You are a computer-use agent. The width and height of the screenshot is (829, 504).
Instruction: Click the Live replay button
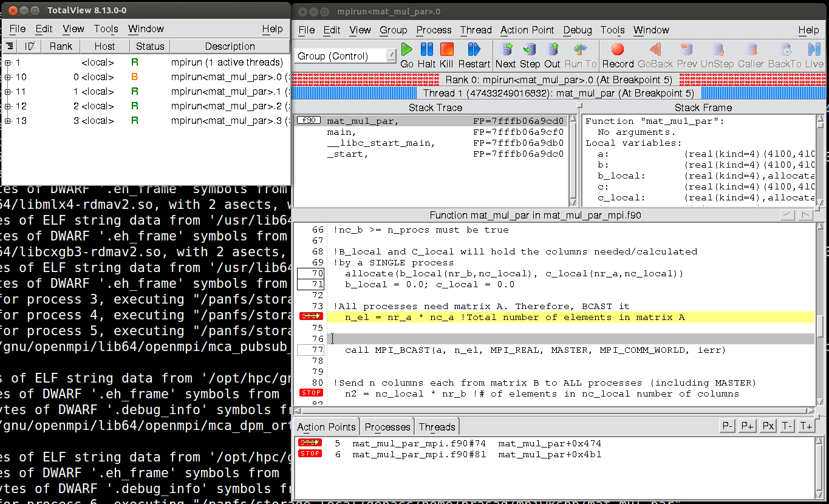814,55
